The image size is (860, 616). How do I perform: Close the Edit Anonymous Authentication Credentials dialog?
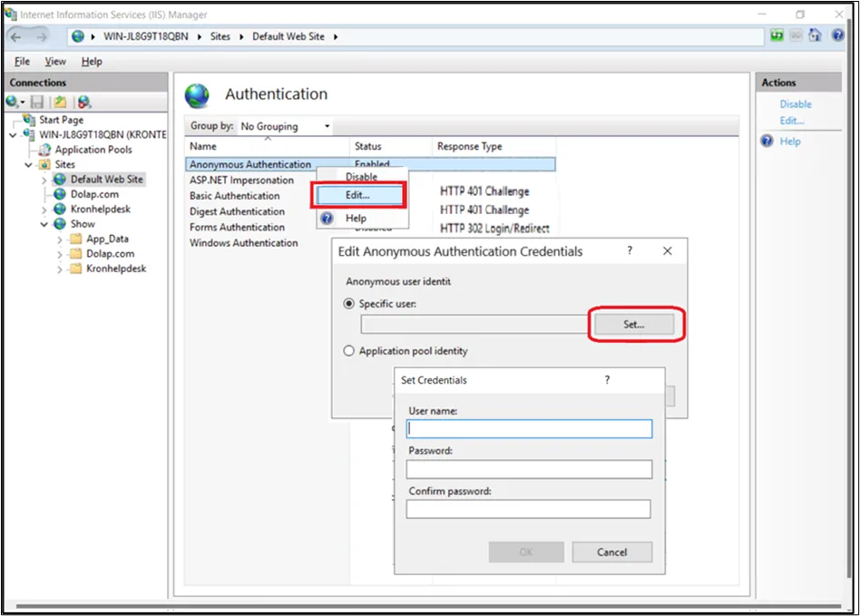click(668, 250)
